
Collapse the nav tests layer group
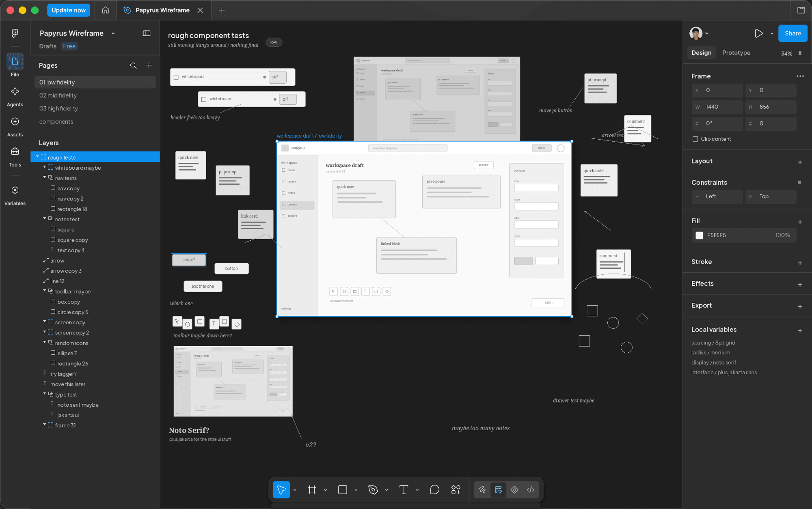point(45,177)
